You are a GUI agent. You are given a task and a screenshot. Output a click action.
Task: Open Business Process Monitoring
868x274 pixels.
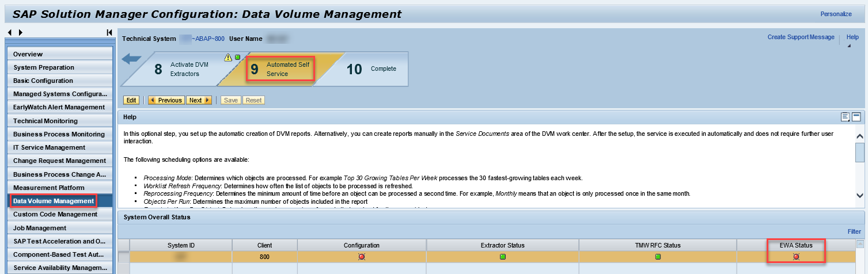coord(59,134)
